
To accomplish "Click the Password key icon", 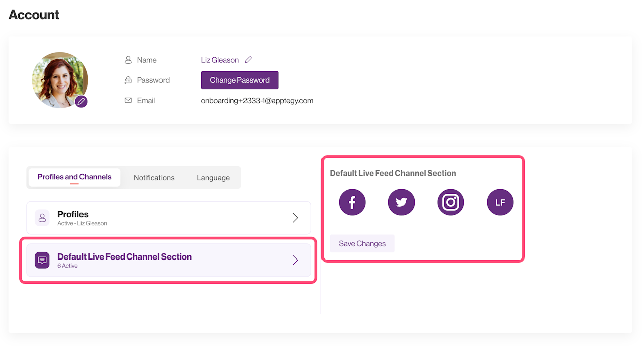I will (x=128, y=80).
